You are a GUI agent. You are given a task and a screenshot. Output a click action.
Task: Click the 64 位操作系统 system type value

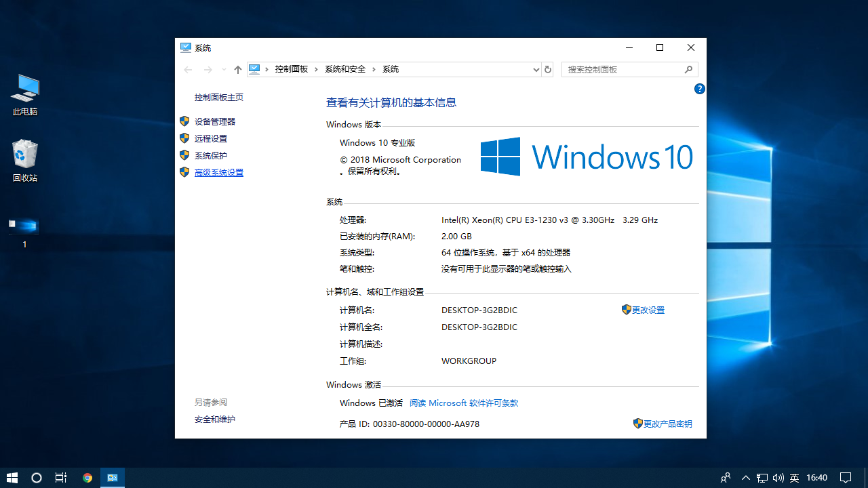(x=506, y=253)
